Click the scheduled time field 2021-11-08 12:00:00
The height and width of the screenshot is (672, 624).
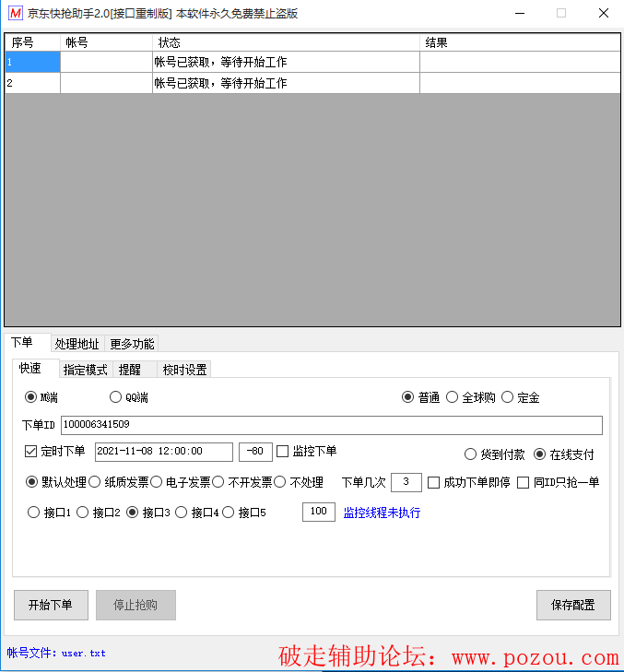click(x=164, y=452)
